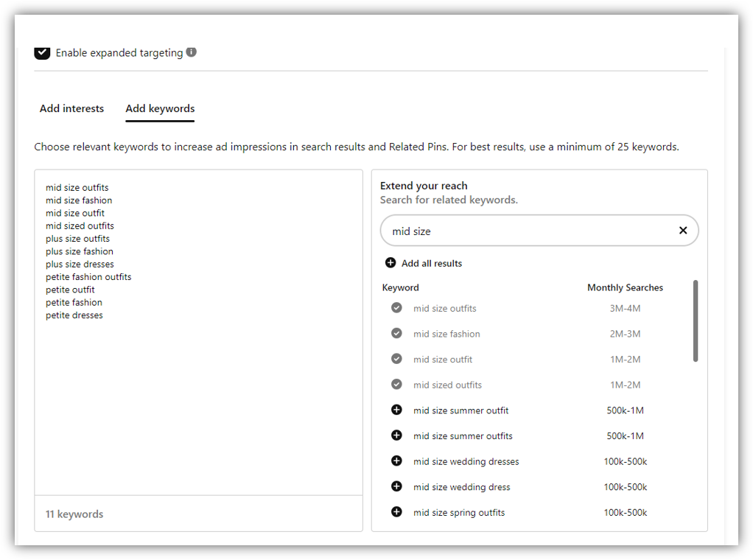Switch to Add interests tab
Viewport: 753px width, 560px height.
[x=71, y=108]
